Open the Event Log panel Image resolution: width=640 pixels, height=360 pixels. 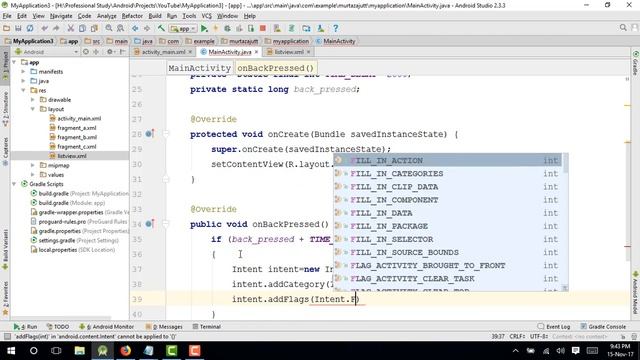tap(553, 327)
